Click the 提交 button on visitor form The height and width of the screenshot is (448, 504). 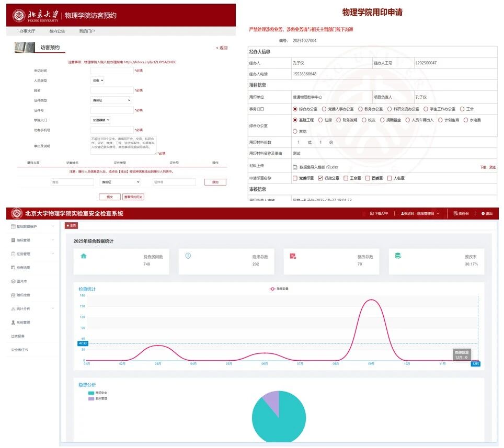[110, 197]
